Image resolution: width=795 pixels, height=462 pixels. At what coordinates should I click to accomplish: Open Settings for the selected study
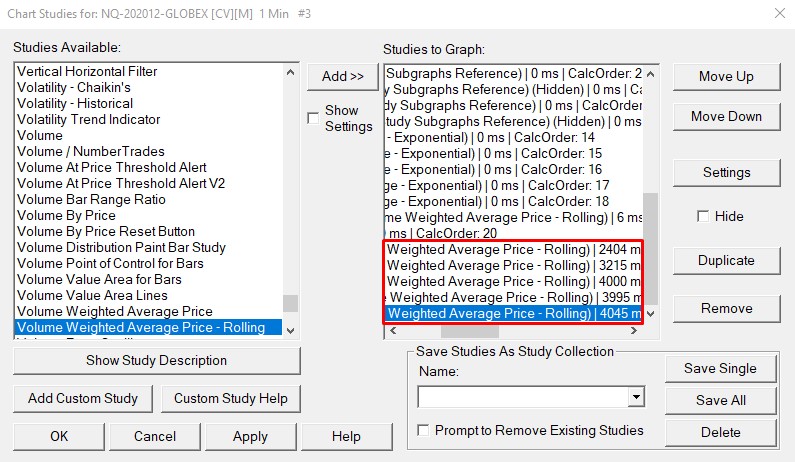(726, 172)
